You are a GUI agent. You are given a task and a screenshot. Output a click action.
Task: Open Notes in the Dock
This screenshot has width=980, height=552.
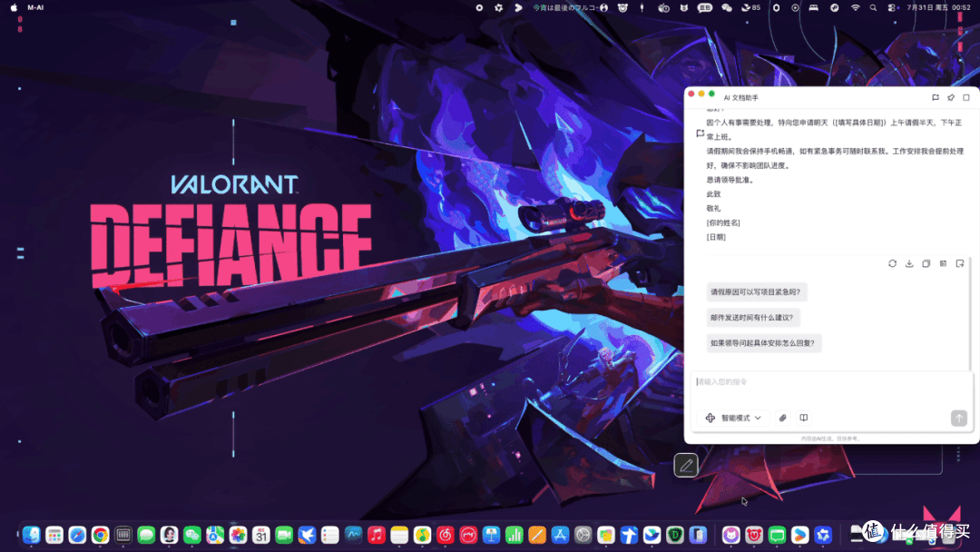[399, 535]
